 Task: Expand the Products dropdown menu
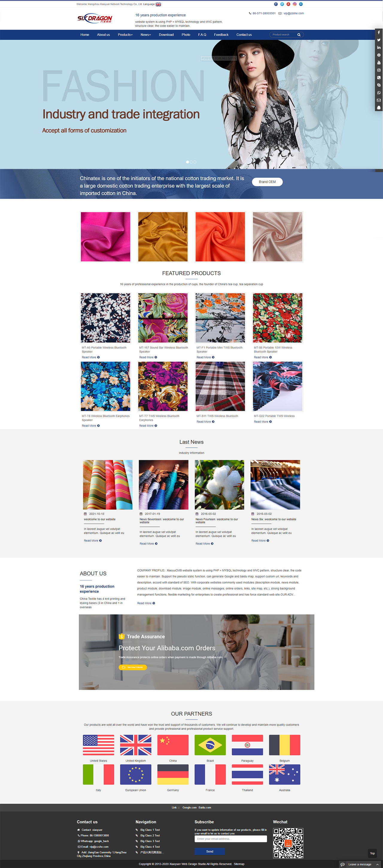[x=125, y=35]
